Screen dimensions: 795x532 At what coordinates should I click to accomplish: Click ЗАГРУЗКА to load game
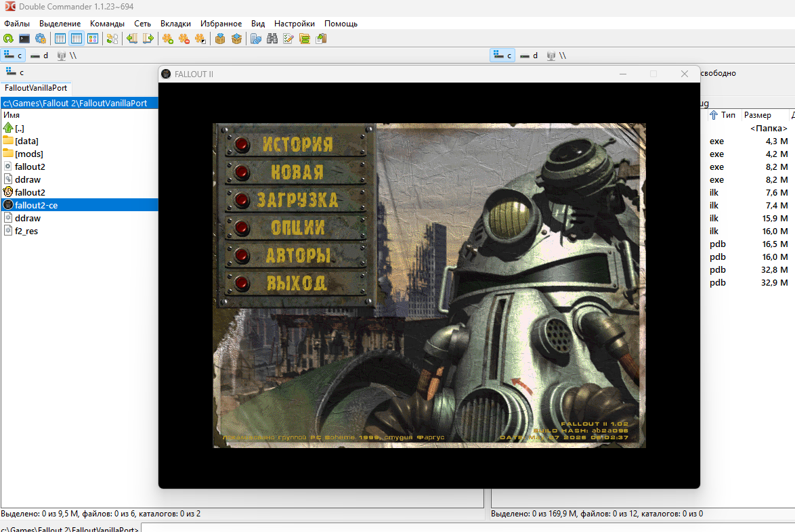297,200
